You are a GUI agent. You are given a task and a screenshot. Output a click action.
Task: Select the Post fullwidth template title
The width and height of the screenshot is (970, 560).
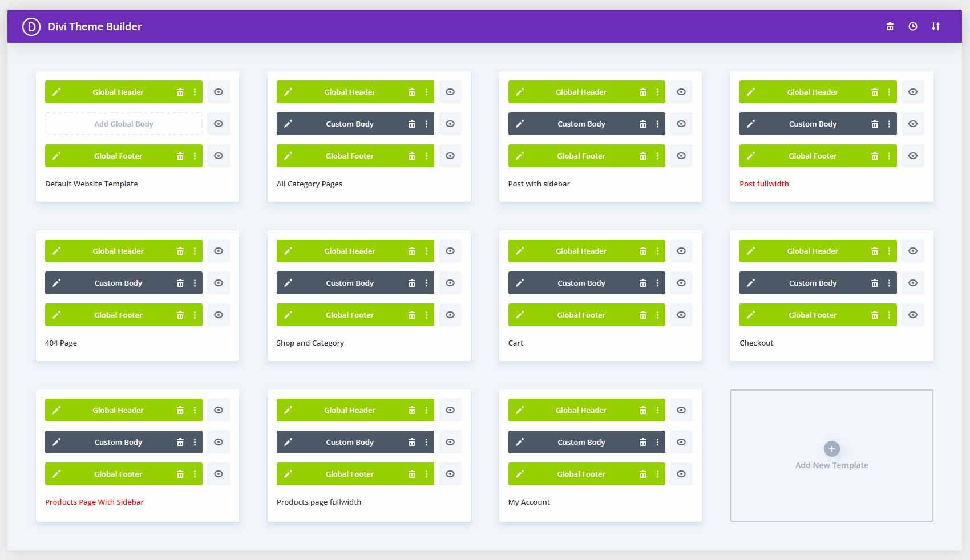click(764, 184)
